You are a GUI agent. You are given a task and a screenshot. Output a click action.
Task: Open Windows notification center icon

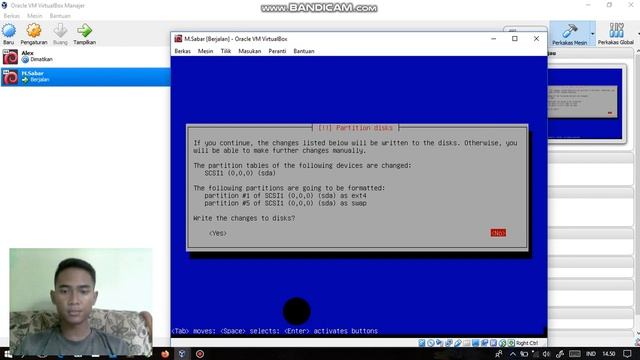pyautogui.click(x=627, y=354)
